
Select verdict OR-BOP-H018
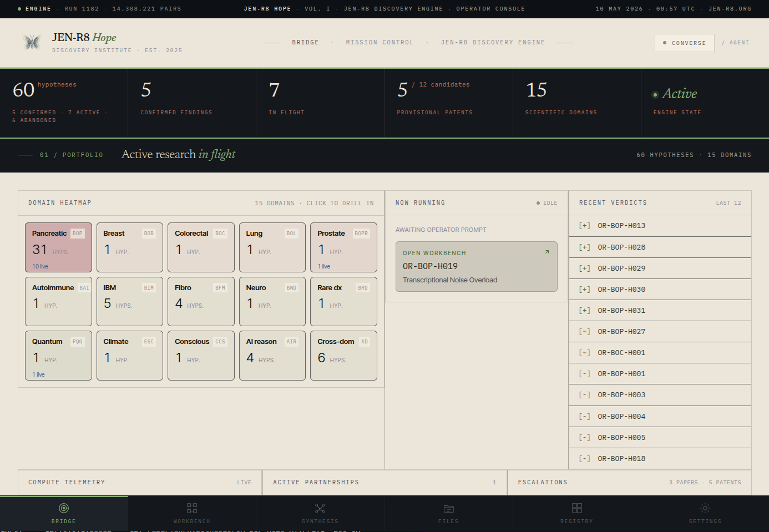coord(660,459)
